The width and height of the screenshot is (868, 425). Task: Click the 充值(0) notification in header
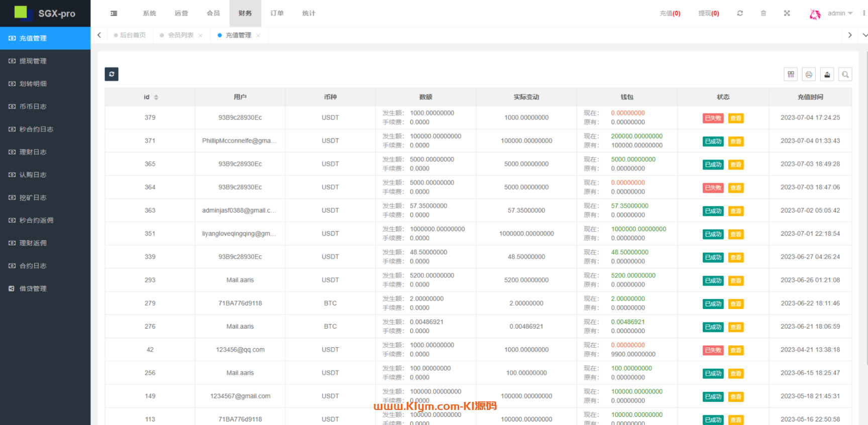[x=670, y=14]
